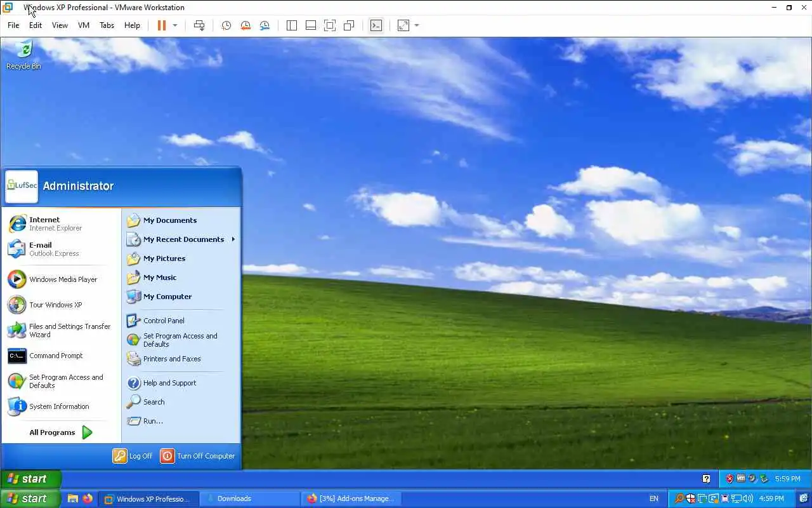
Task: Click the start button on the 4:59 PM taskbar
Action: pyautogui.click(x=30, y=498)
